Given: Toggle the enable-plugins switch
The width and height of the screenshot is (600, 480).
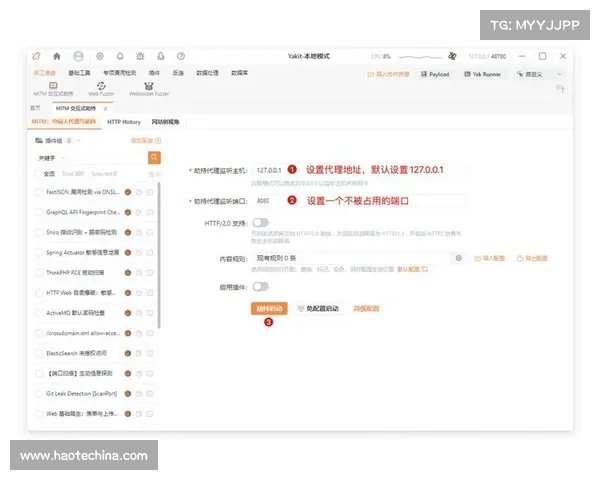Looking at the screenshot, I should click(x=261, y=286).
